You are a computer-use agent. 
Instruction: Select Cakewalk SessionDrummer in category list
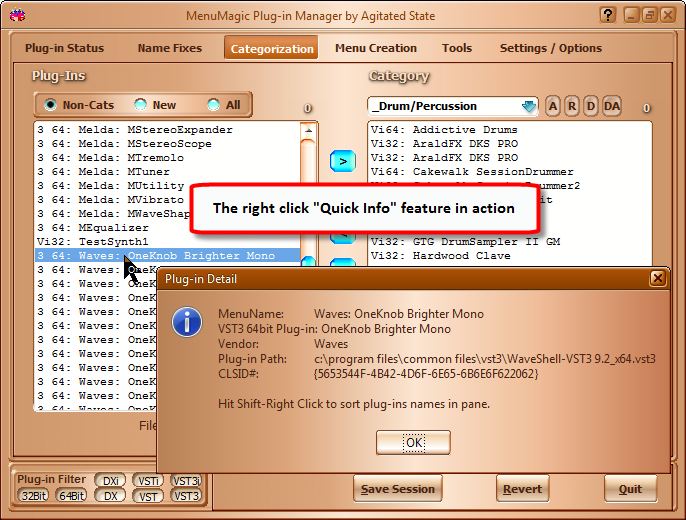point(509,172)
